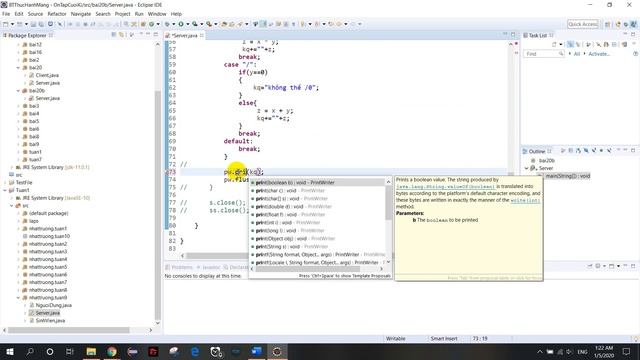Open the Refactor menu
This screenshot has width=640, height=360.
point(57,14)
